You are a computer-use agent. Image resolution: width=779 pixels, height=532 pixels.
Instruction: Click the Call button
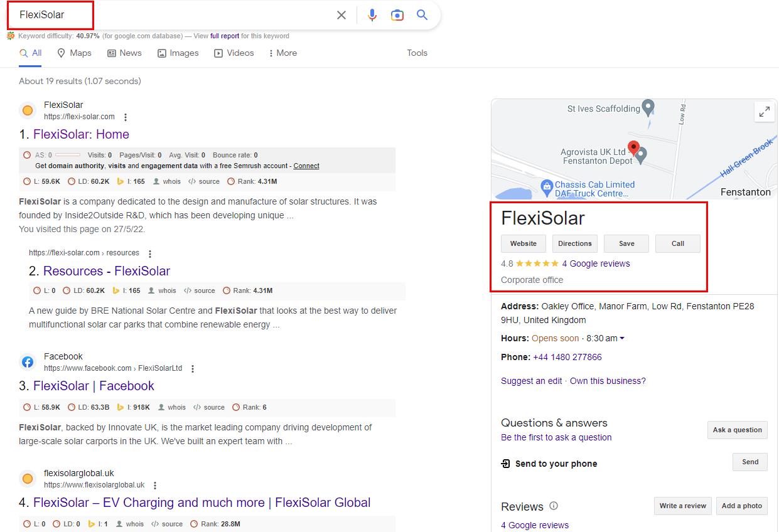[678, 243]
